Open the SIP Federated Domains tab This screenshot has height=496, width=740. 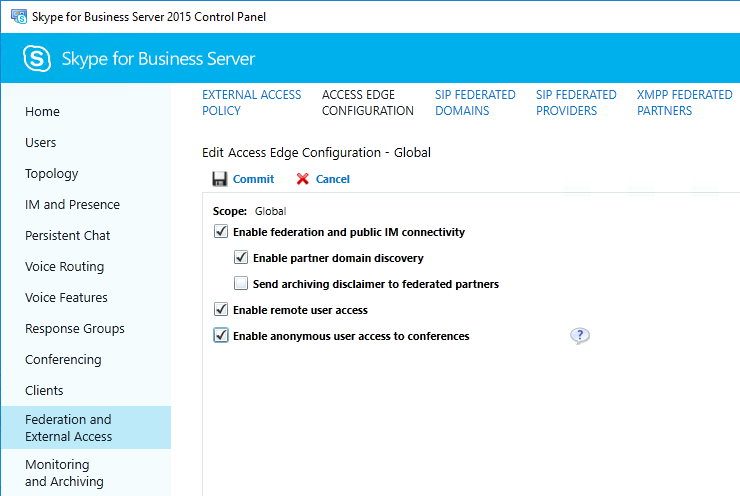(x=475, y=103)
